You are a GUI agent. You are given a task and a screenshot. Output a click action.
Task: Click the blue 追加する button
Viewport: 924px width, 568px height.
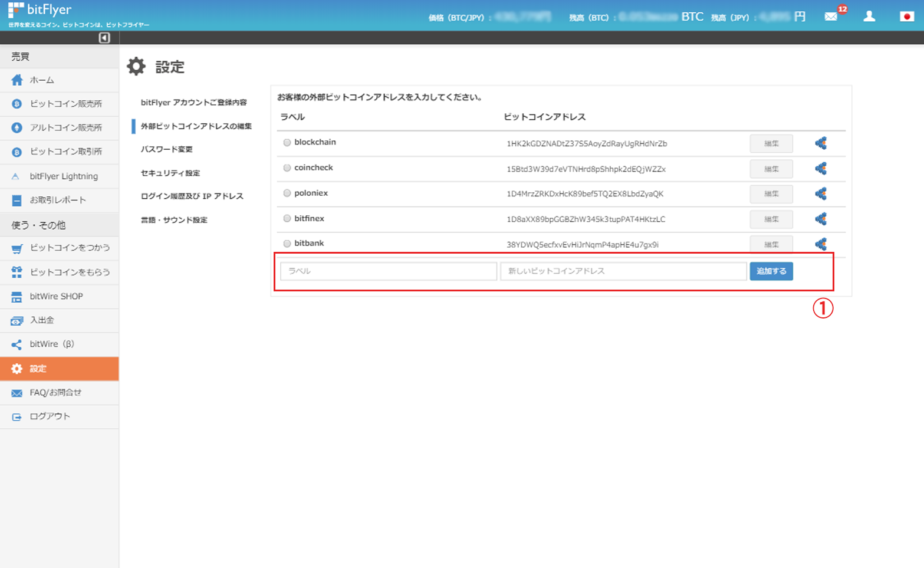771,271
